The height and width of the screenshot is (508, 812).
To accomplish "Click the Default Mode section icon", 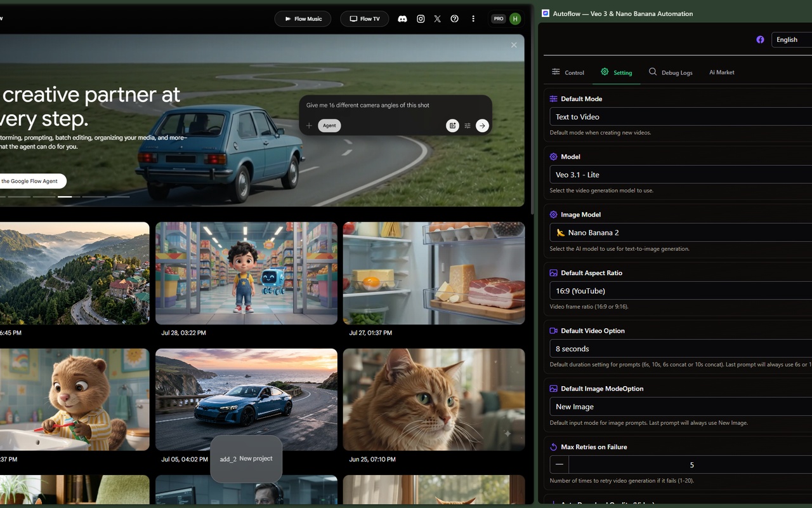I will [553, 99].
